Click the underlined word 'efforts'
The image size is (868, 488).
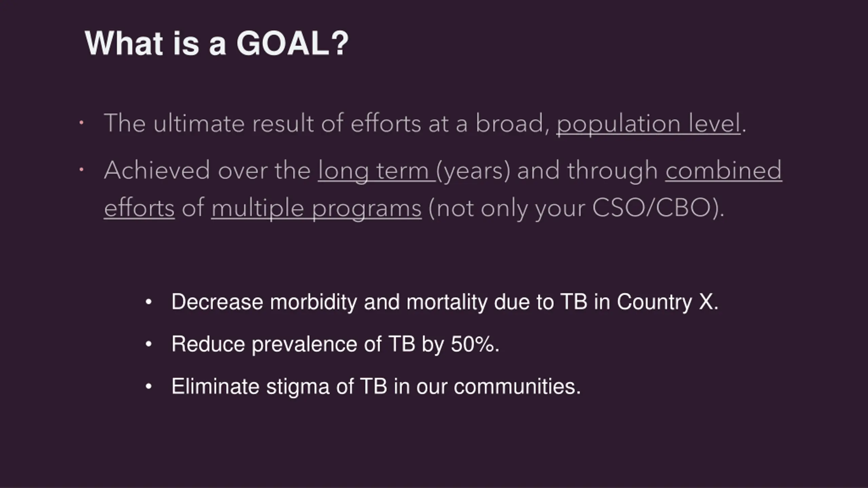click(x=139, y=207)
